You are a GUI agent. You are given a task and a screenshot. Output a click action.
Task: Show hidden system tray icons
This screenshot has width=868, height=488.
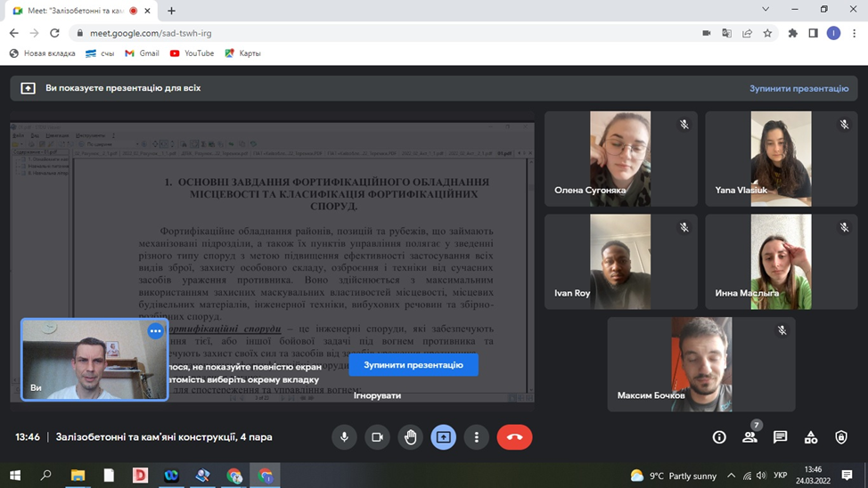732,476
